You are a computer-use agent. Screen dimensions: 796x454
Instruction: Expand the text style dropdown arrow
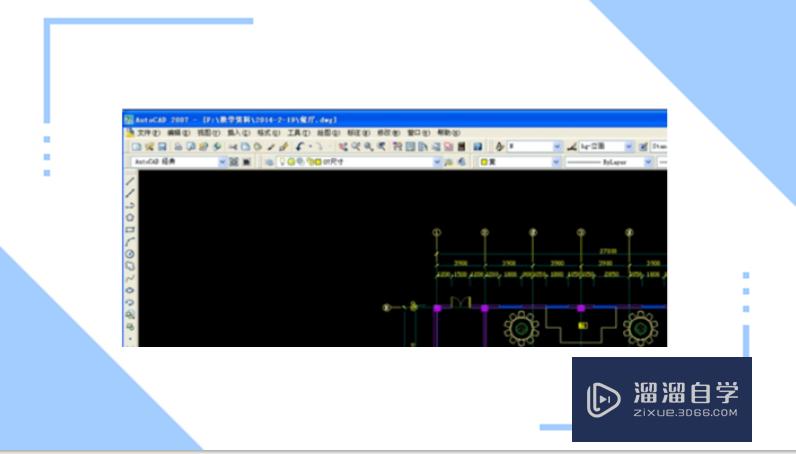(557, 147)
